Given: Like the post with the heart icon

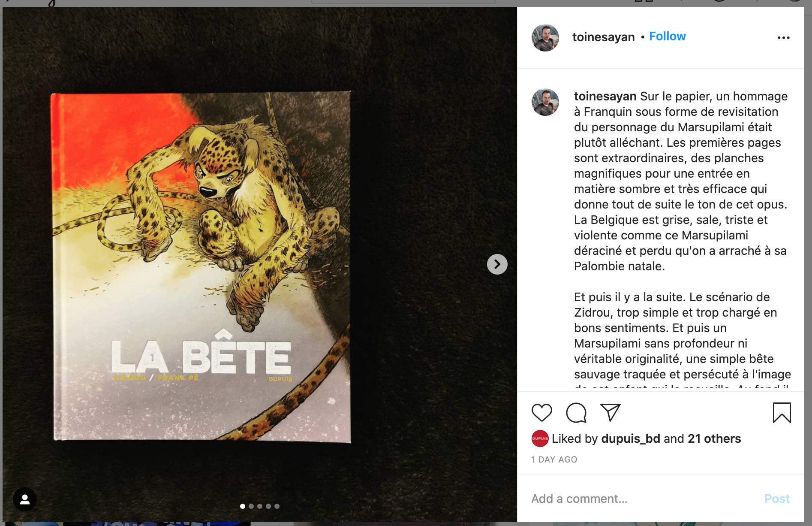Looking at the screenshot, I should pyautogui.click(x=541, y=413).
